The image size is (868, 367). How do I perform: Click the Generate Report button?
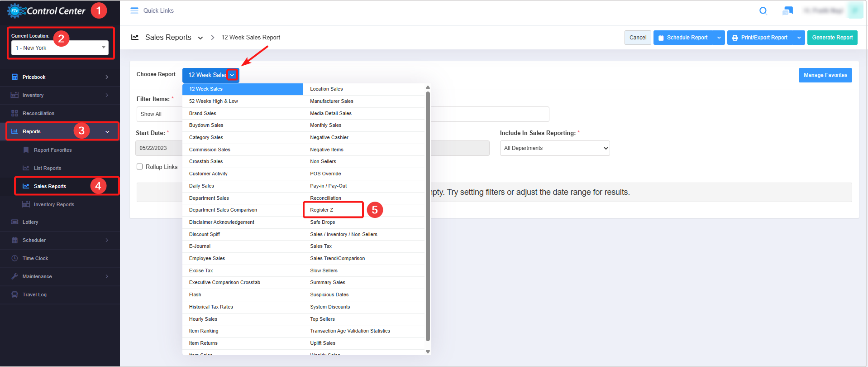[x=832, y=38]
